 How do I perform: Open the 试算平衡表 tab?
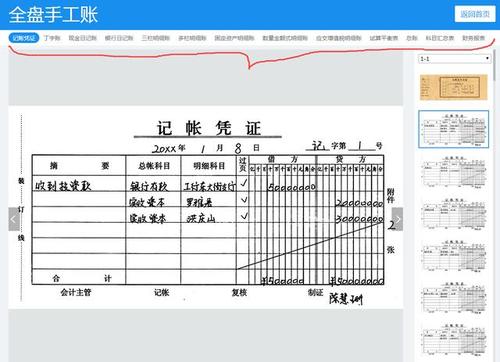[384, 38]
